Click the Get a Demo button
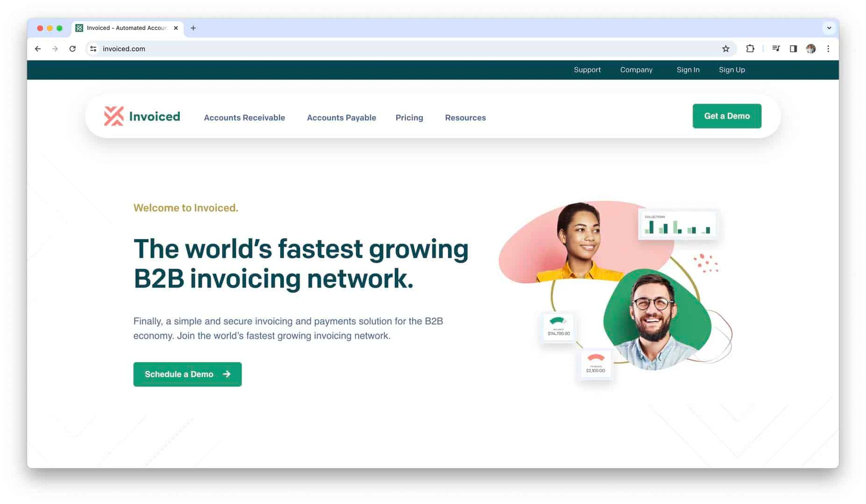 (x=727, y=116)
